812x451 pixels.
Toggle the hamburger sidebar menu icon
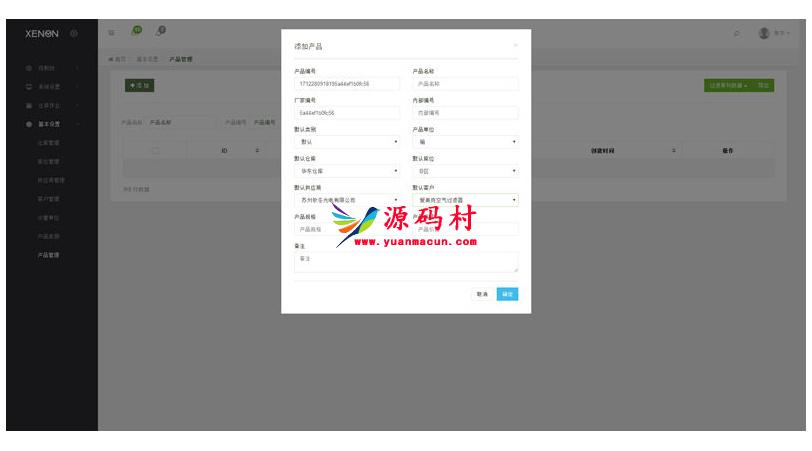coord(111,34)
